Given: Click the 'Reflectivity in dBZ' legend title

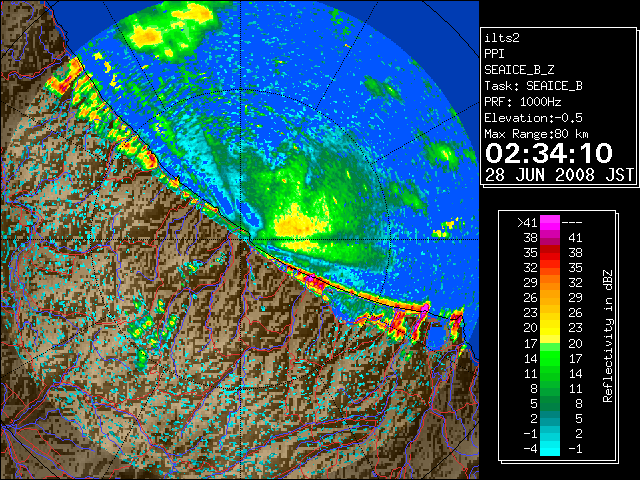Looking at the screenshot, I should coord(607,336).
